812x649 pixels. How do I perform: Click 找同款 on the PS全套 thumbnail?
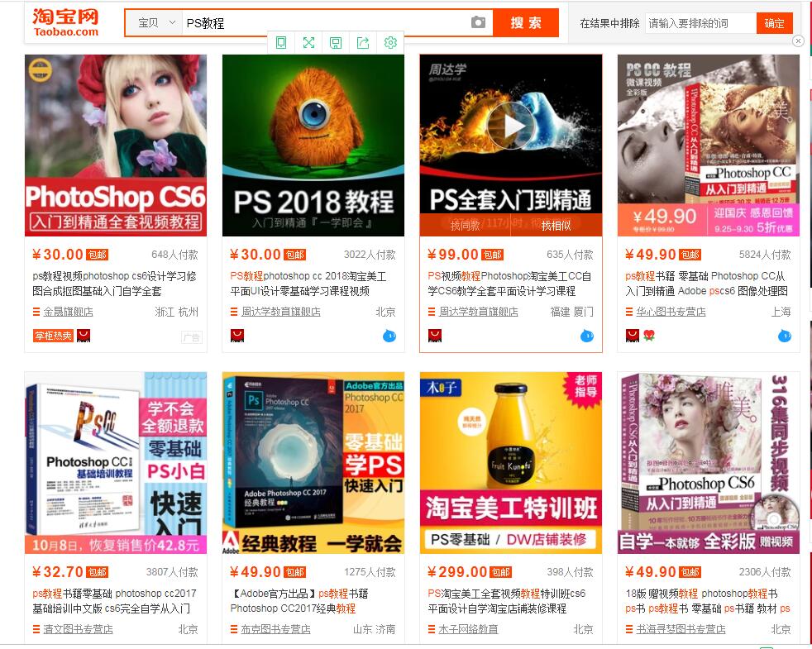point(465,226)
